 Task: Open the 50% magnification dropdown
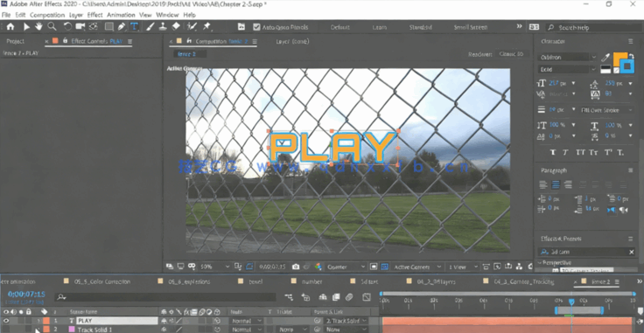[214, 267]
